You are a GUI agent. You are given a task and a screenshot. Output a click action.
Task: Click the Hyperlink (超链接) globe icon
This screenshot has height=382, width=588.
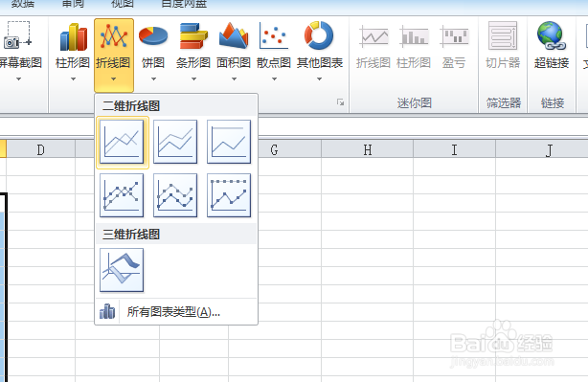point(552,35)
